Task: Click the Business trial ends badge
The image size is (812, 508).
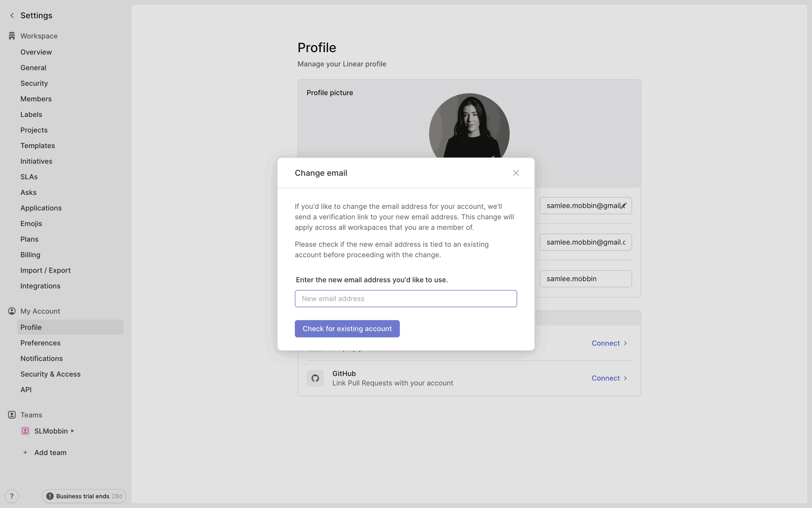Action: pos(84,496)
